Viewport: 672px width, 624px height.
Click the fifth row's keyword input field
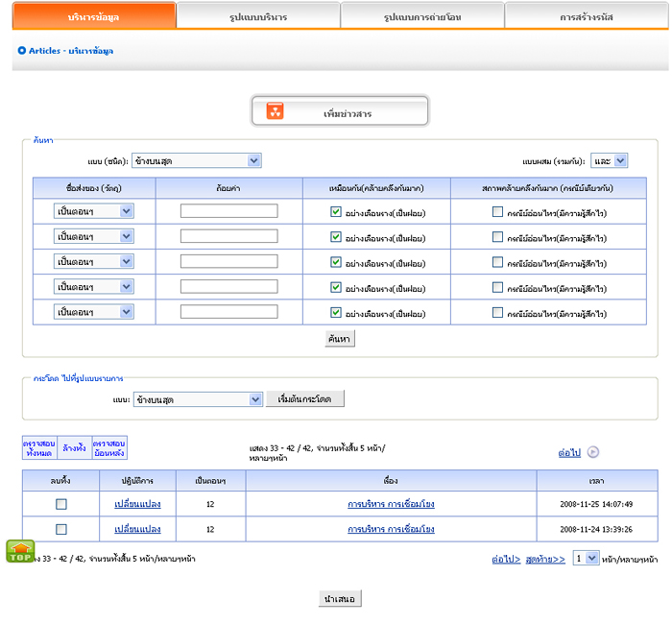click(228, 312)
